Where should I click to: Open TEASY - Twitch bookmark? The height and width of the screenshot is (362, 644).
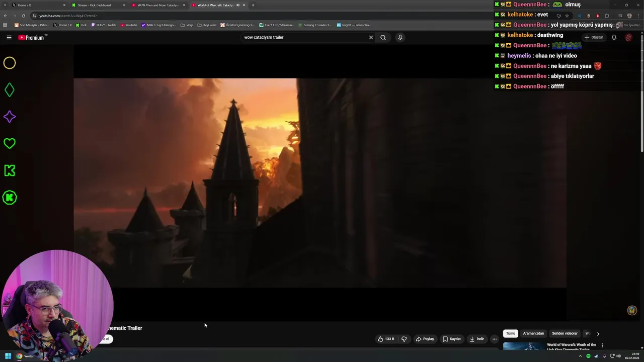point(104,25)
